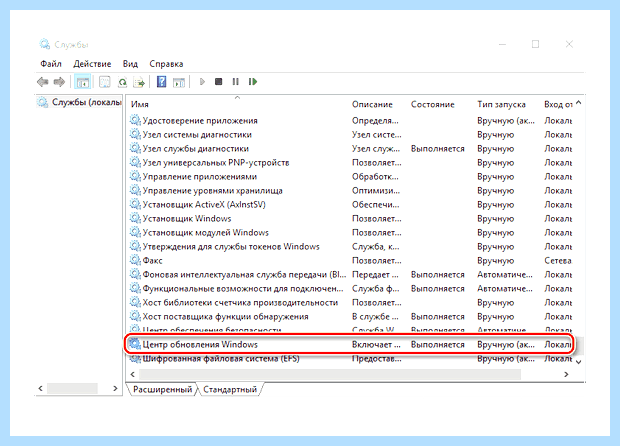Select the Фоновая интеллектуальная служба передачи service name
This screenshot has width=620, height=446.
pos(244,274)
